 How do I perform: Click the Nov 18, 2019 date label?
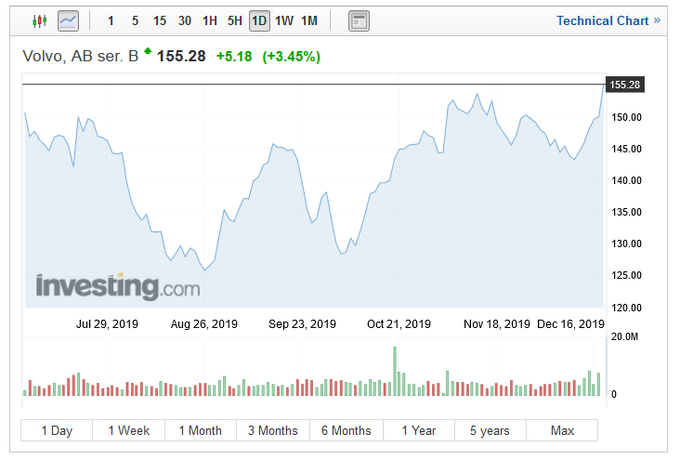tap(497, 324)
